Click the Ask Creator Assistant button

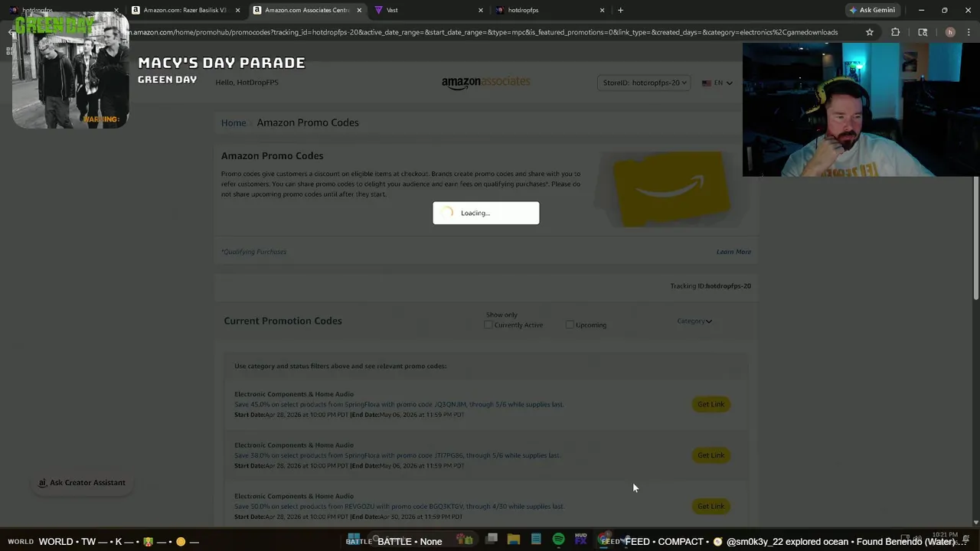point(82,483)
